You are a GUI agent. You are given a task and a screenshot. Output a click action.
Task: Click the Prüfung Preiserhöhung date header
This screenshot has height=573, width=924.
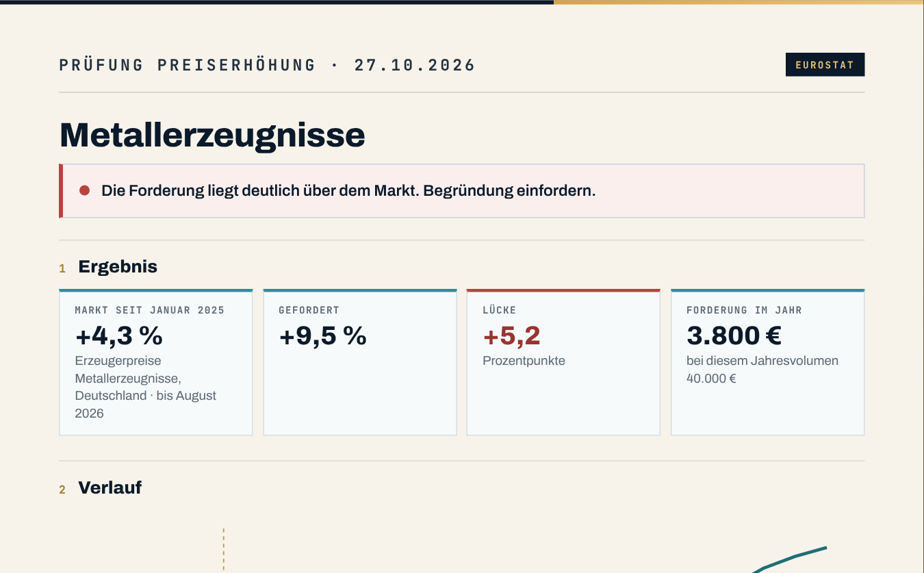coord(267,65)
